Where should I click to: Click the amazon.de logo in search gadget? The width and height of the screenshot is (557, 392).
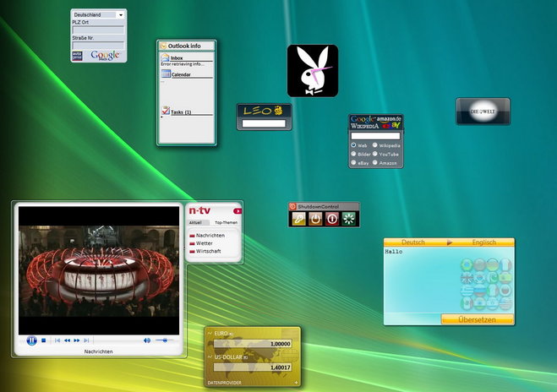389,119
